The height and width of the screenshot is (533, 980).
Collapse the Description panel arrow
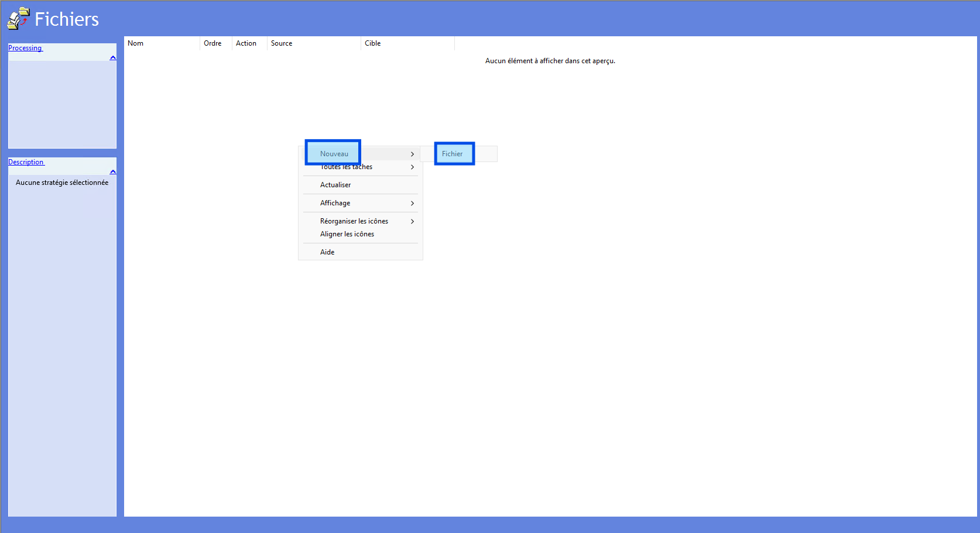pos(113,171)
